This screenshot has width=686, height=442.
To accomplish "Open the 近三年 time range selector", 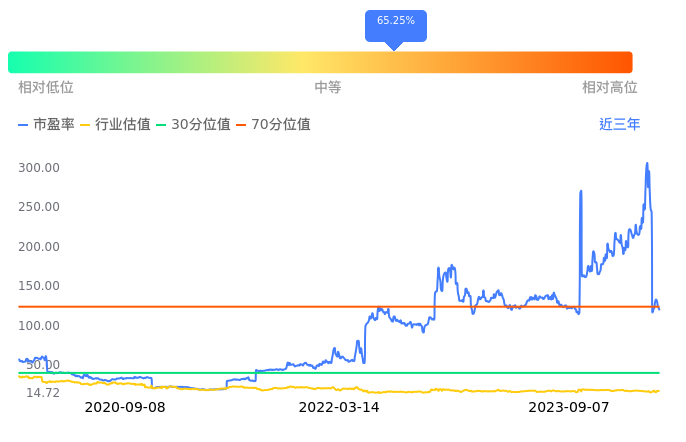I will 619,125.
